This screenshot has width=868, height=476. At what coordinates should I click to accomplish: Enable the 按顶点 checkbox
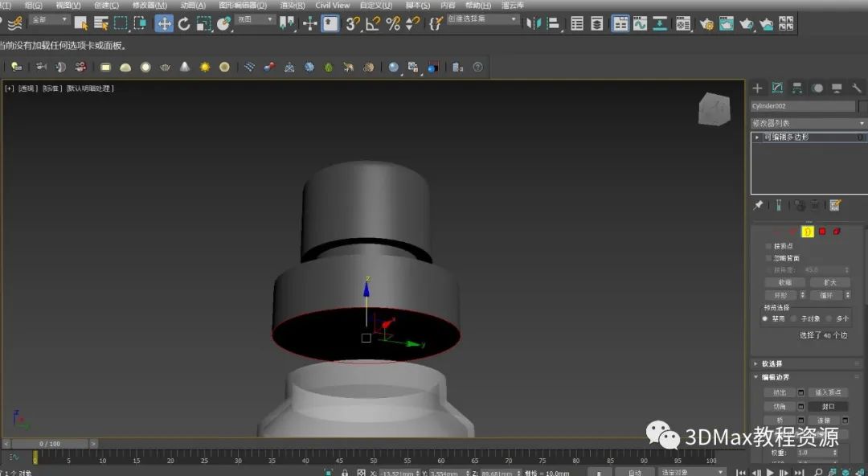pos(769,246)
